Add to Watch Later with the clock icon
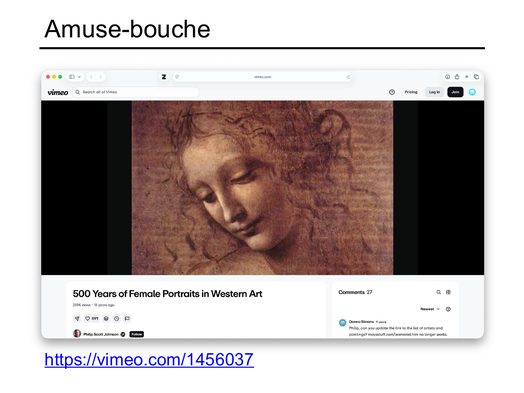 pyautogui.click(x=116, y=318)
